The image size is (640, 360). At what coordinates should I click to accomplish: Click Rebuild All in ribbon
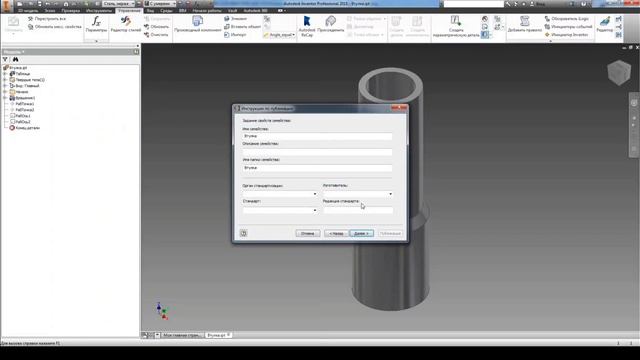coord(47,19)
